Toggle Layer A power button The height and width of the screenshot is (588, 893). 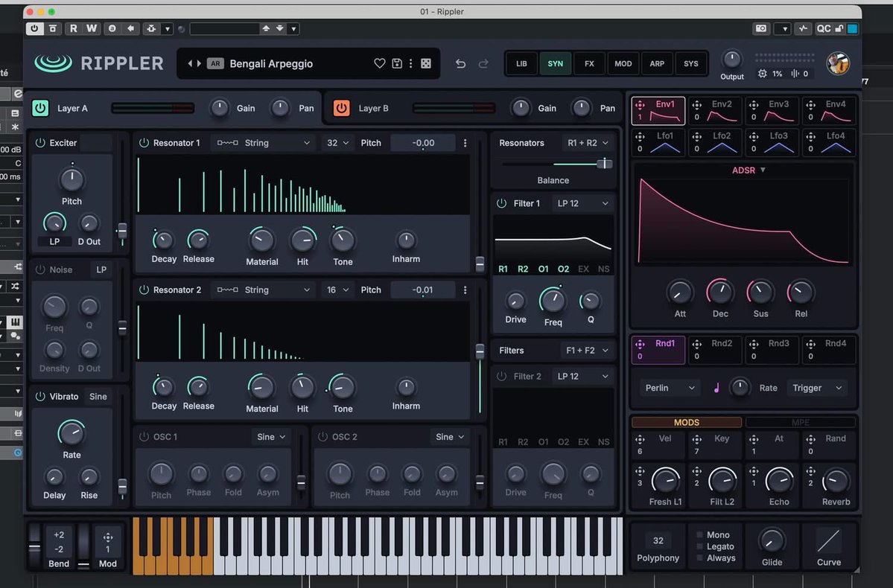coord(40,108)
